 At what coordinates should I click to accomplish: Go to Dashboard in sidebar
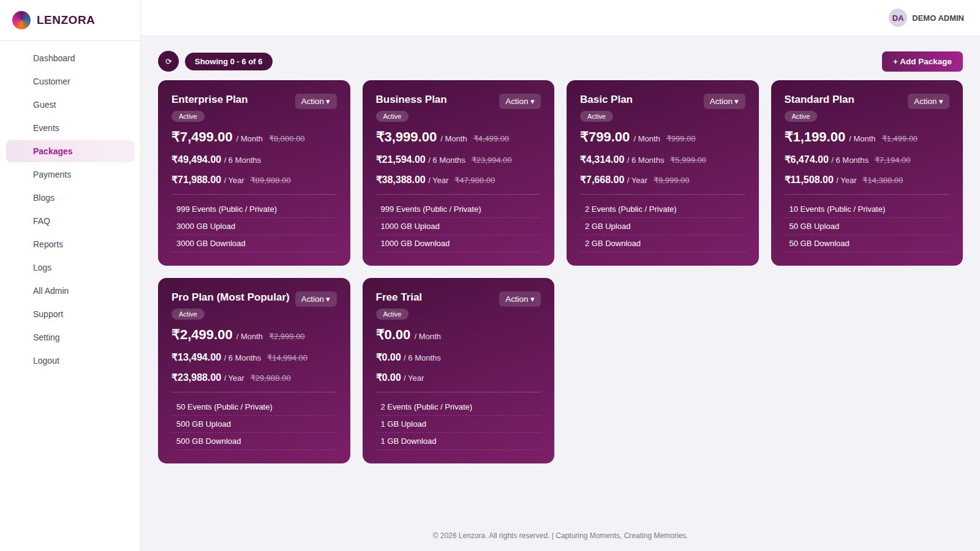[x=70, y=58]
